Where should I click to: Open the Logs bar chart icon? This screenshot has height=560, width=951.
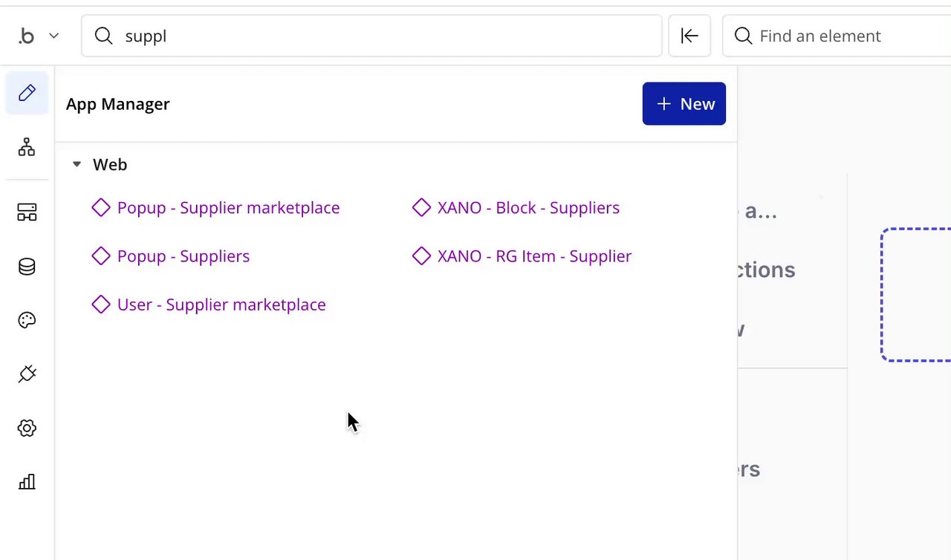coord(27,482)
